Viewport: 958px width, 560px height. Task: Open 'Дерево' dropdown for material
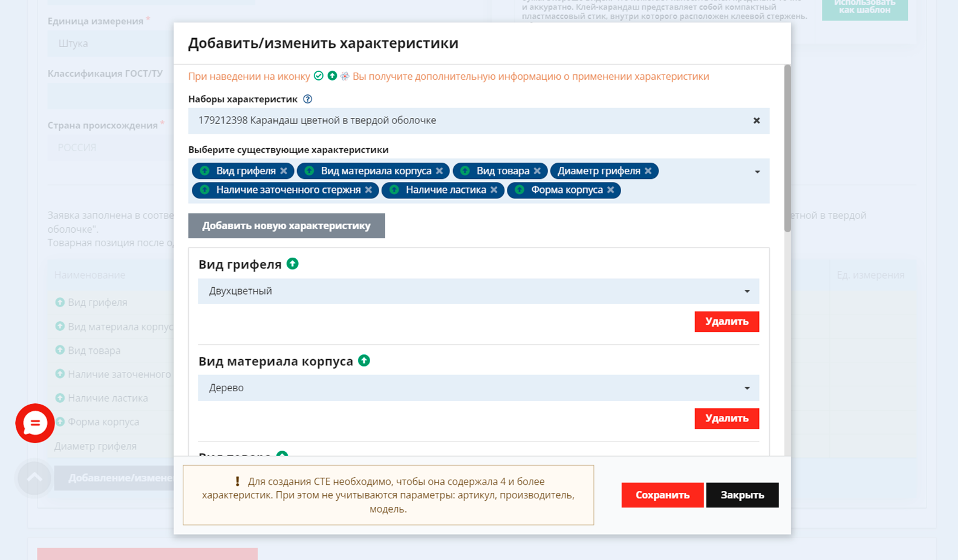click(478, 388)
